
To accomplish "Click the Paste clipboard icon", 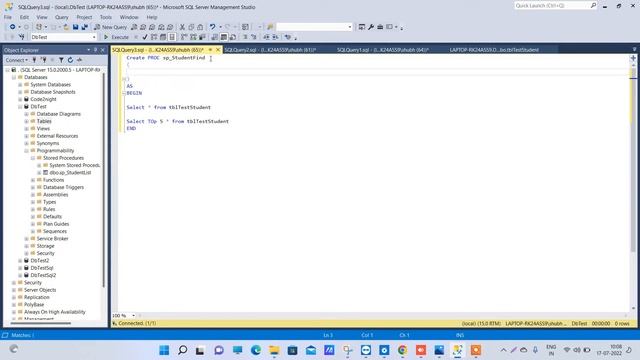I will click(200, 27).
